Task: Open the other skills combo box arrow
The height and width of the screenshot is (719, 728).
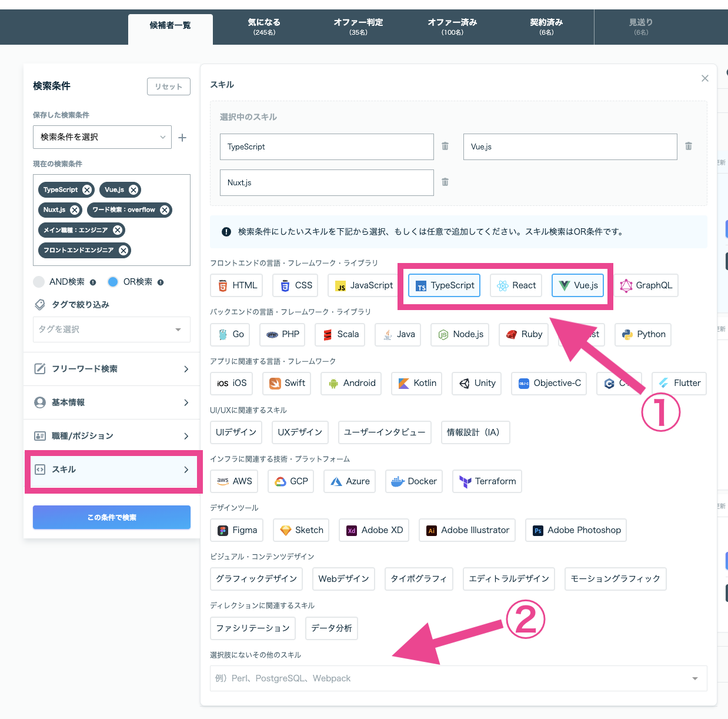Action: 695,678
